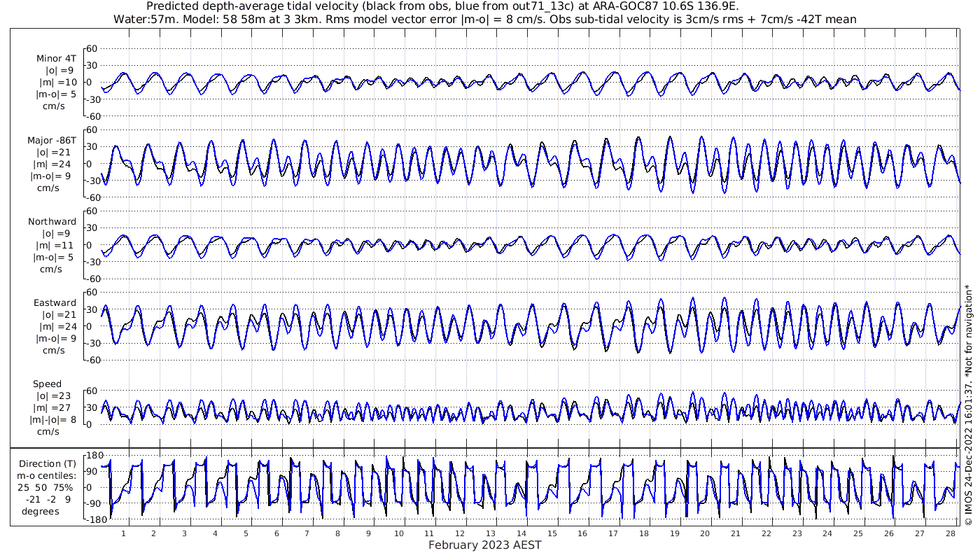The image size is (980, 560).
Task: Click the 'February 2023 AEST' axis title
Action: (x=484, y=545)
